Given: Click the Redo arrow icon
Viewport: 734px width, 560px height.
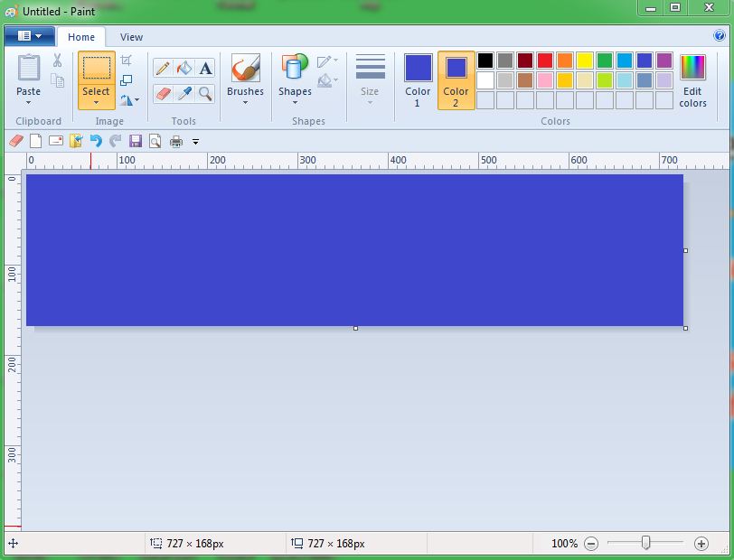Looking at the screenshot, I should point(115,141).
